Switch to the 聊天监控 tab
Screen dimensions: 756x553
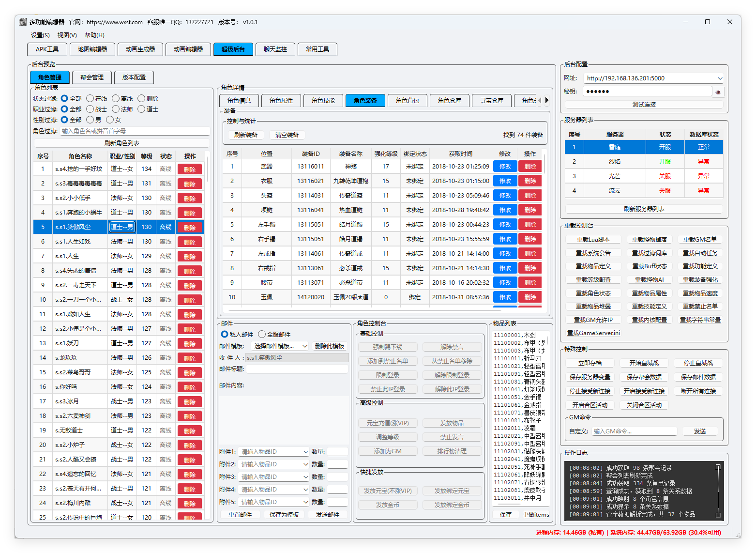275,49
